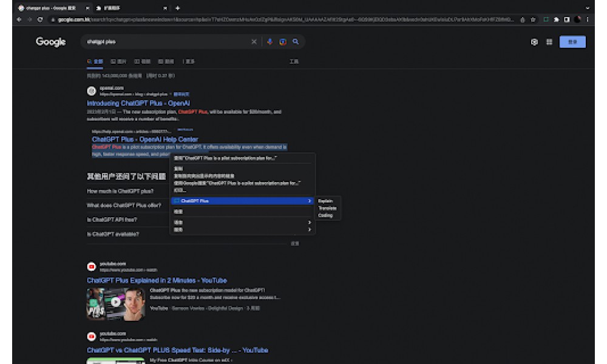The height and width of the screenshot is (364, 607).
Task: Select 'Coding' in the ChatGPT Plus submenu
Action: [x=325, y=215]
